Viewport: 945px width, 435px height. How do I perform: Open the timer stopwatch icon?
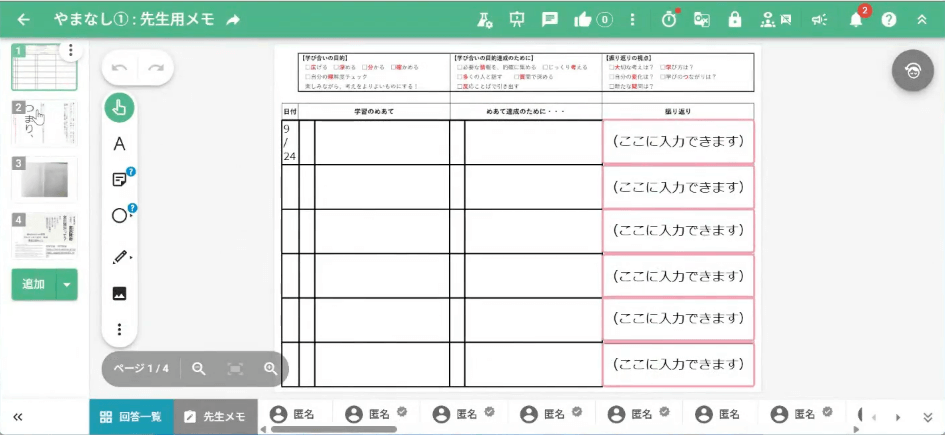(x=670, y=19)
